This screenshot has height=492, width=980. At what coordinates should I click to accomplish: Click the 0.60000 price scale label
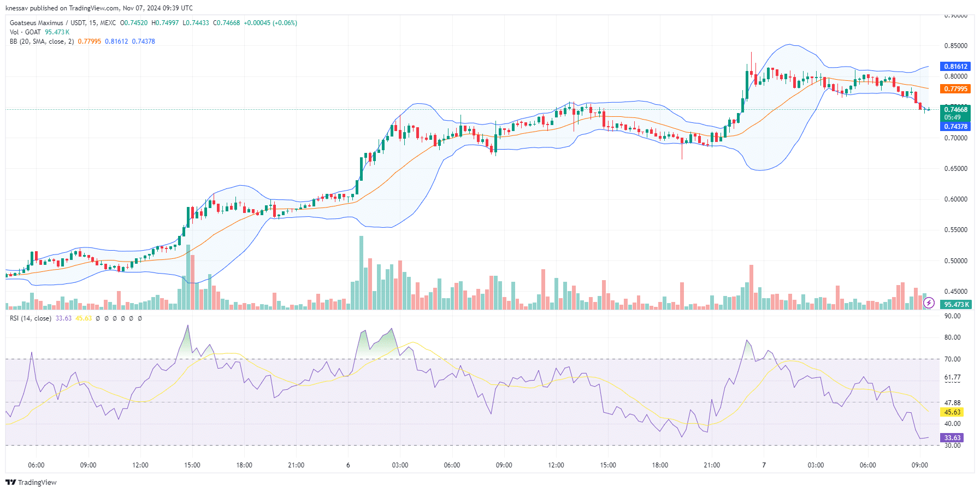pyautogui.click(x=955, y=199)
